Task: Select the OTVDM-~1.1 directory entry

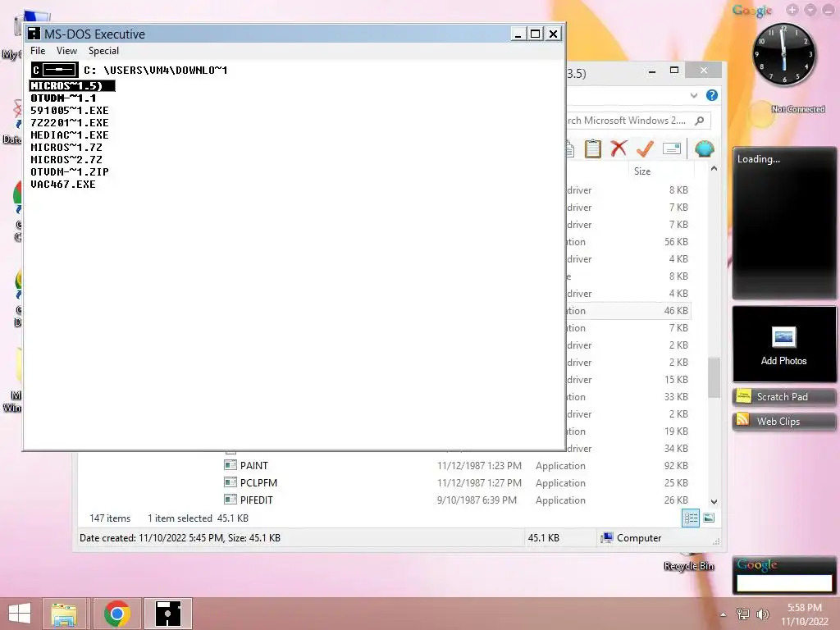Action: [x=63, y=98]
